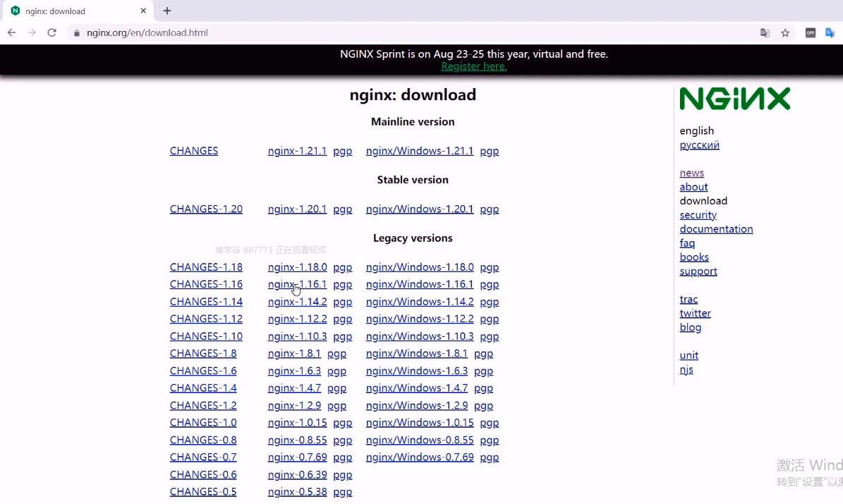Download nginx-0.6.39
This screenshot has height=504, width=843.
pos(297,475)
